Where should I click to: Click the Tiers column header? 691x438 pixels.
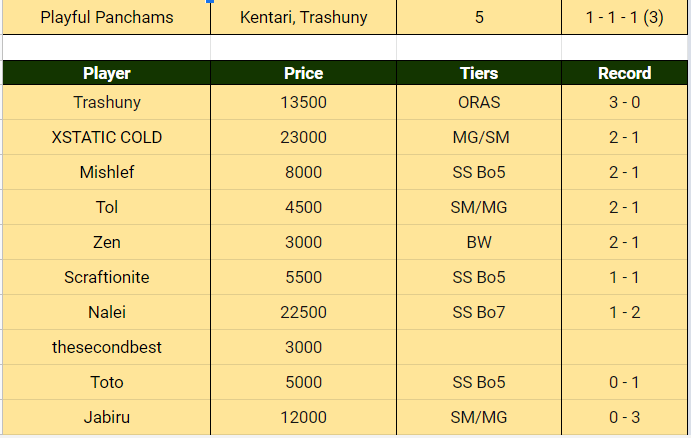pos(479,73)
